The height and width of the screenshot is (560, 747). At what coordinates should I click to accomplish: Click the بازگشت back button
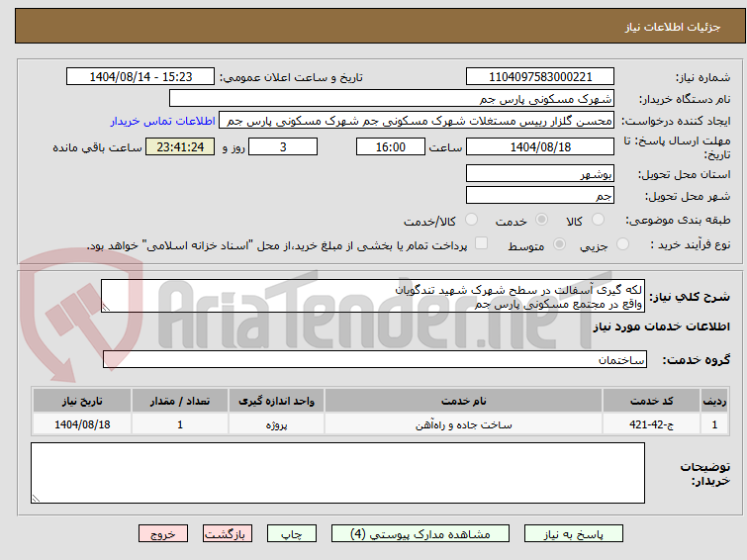[x=228, y=534]
